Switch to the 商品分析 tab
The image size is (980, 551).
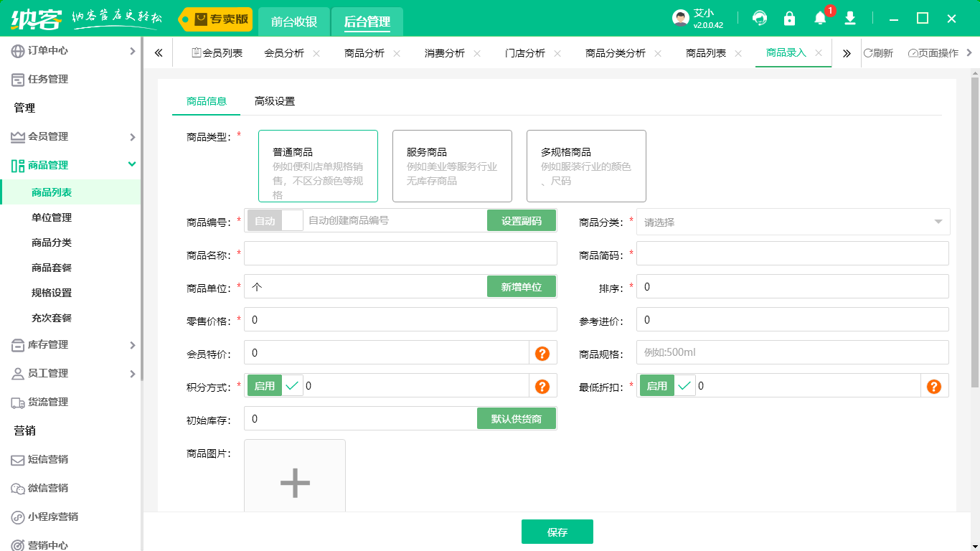[364, 53]
